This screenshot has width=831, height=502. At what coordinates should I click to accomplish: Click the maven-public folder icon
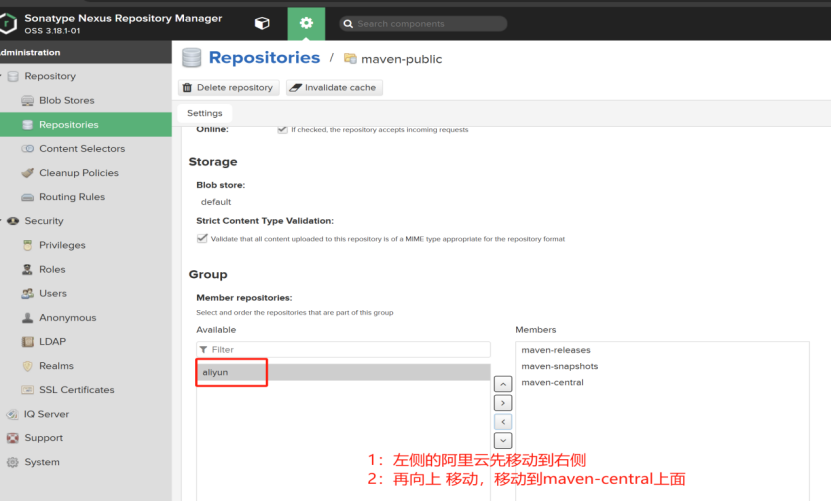click(x=350, y=58)
